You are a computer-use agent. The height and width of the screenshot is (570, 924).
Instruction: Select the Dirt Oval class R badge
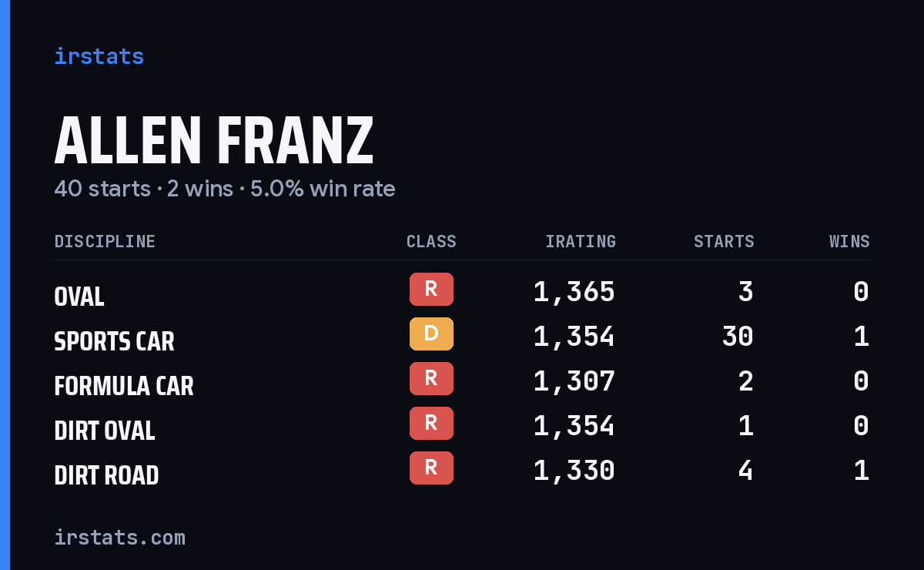(x=431, y=423)
